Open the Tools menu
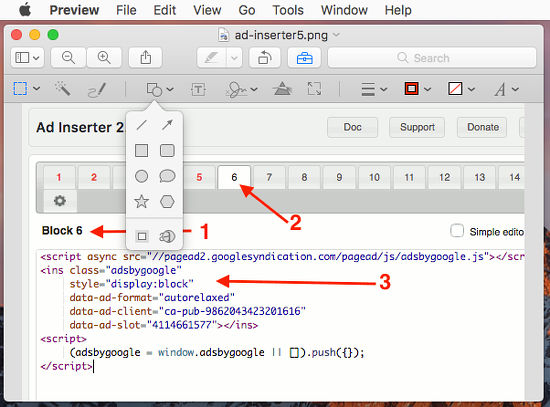550x407 pixels. (x=288, y=10)
